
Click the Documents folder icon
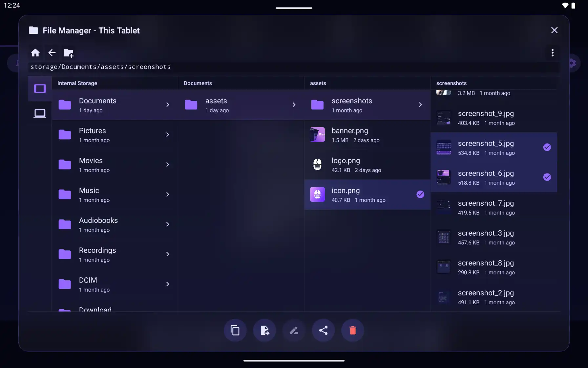click(65, 105)
